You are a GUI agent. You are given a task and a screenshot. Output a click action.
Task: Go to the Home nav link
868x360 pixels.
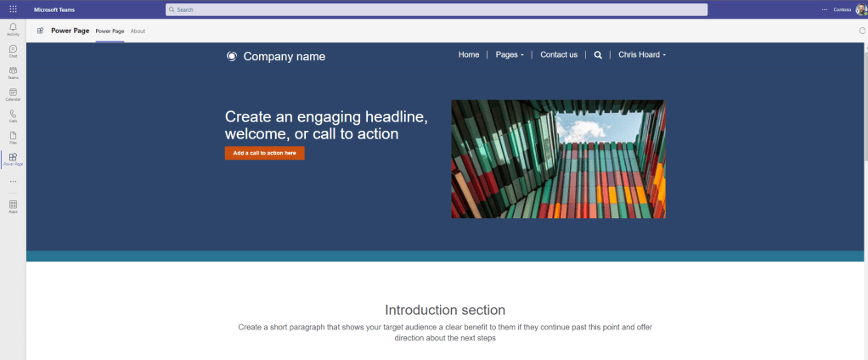coord(469,55)
